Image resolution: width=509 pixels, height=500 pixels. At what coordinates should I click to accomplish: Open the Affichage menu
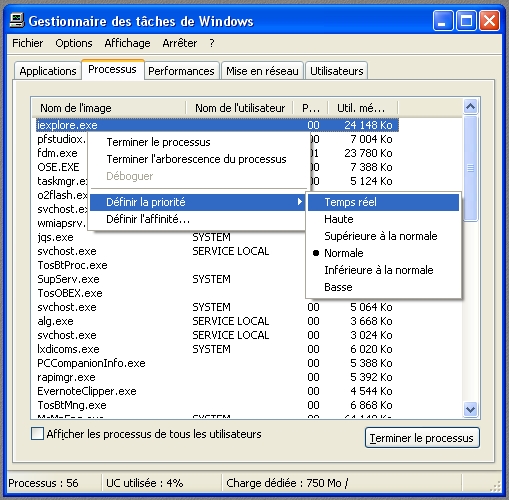127,43
